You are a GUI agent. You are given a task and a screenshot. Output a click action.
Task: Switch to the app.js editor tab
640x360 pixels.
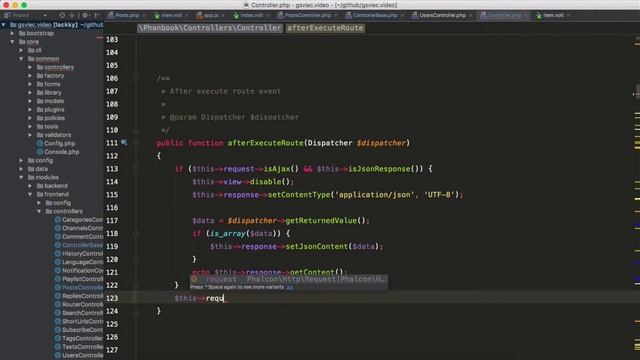(211, 15)
